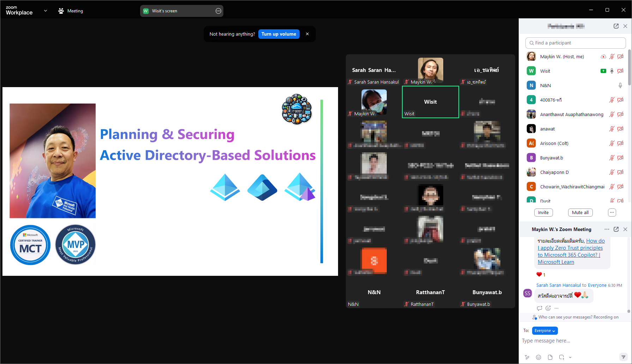Dismiss the Not hearing anything banner
This screenshot has width=632, height=364.
pos(307,34)
